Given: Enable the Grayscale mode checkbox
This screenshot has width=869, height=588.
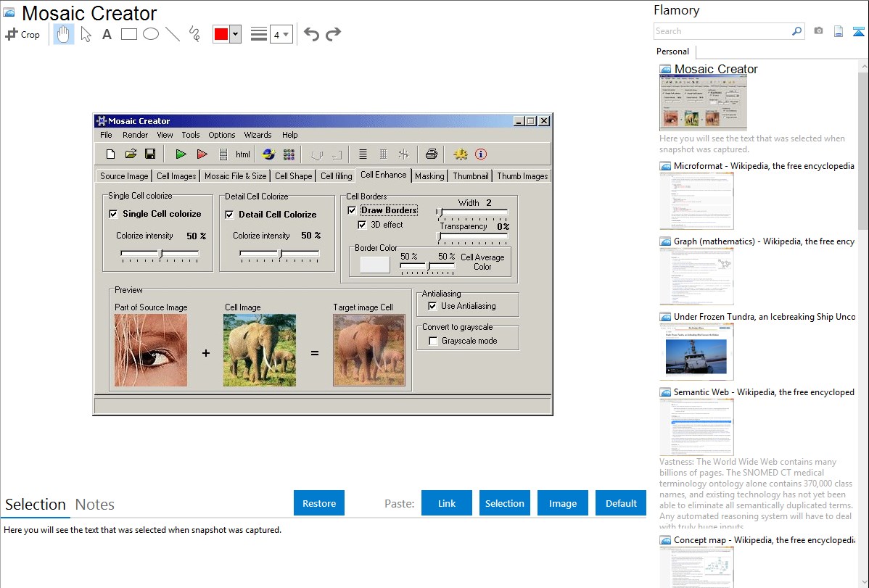Looking at the screenshot, I should 433,341.
